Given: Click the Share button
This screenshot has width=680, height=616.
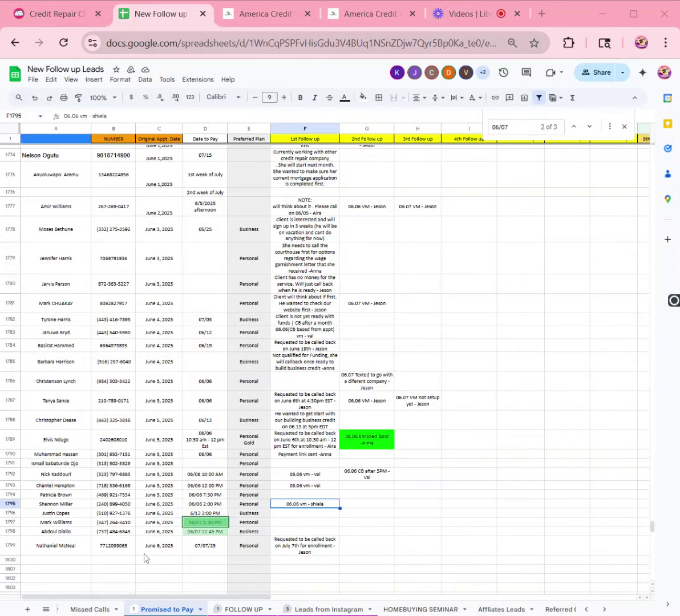Looking at the screenshot, I should [596, 72].
